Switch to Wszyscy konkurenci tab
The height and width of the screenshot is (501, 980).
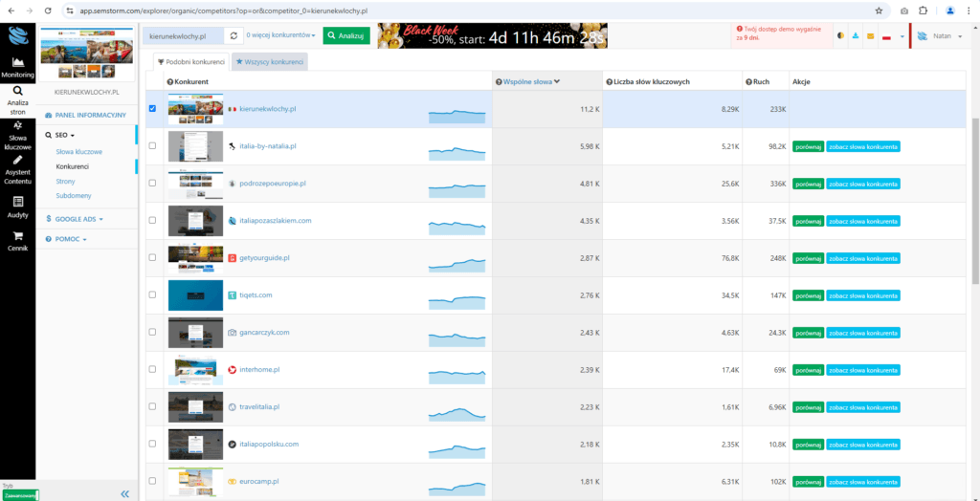click(269, 62)
